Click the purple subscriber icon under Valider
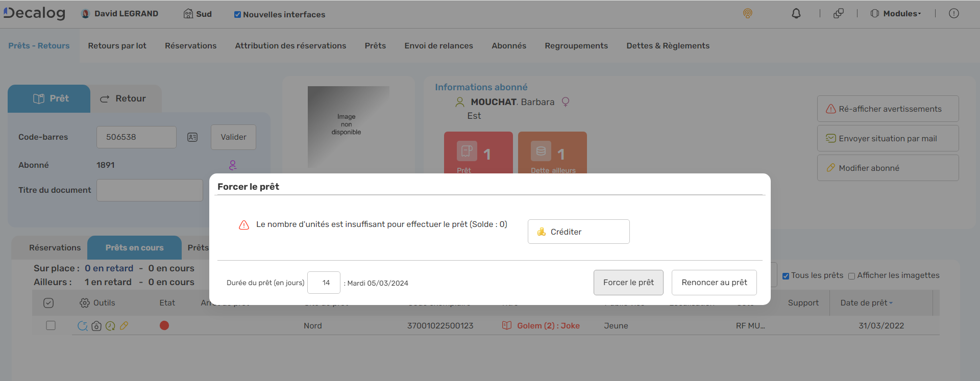 pos(233,165)
